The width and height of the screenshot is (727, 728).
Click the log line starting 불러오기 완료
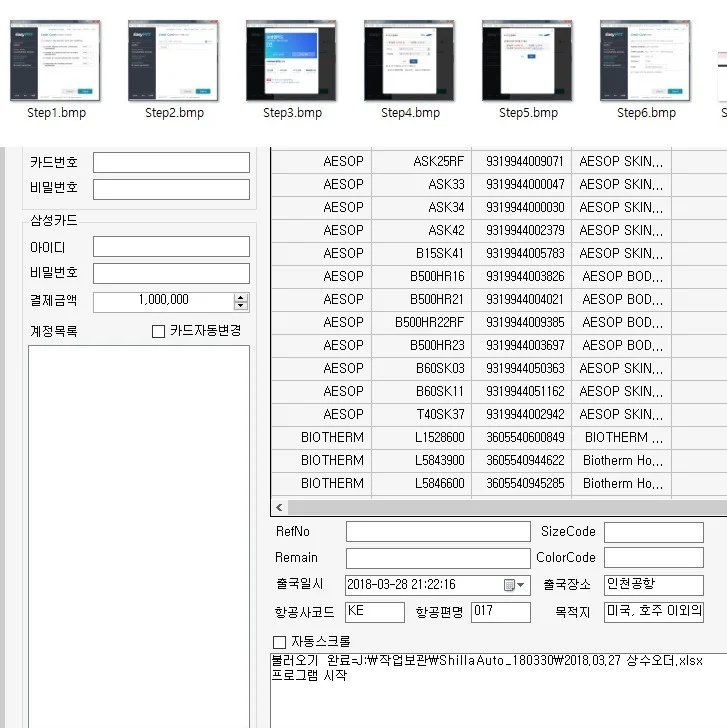point(487,661)
